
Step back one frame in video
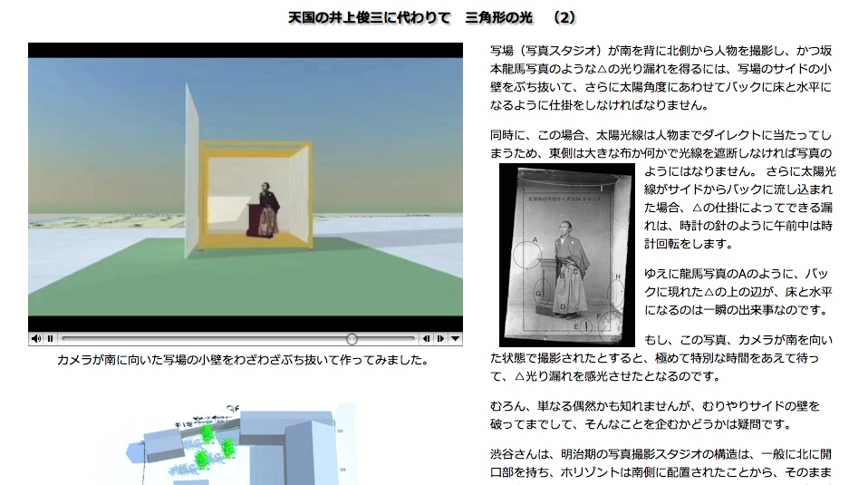tap(425, 339)
